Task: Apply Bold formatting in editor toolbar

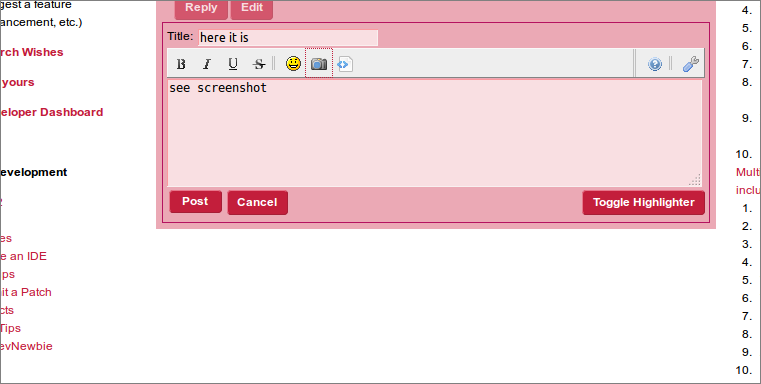Action: click(x=181, y=64)
